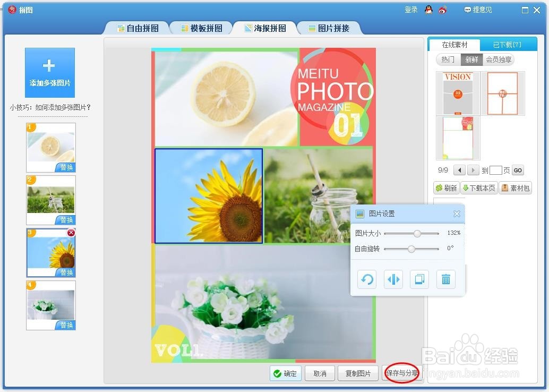Replace image 2 jar via 替换
The image size is (549, 392).
(x=66, y=220)
